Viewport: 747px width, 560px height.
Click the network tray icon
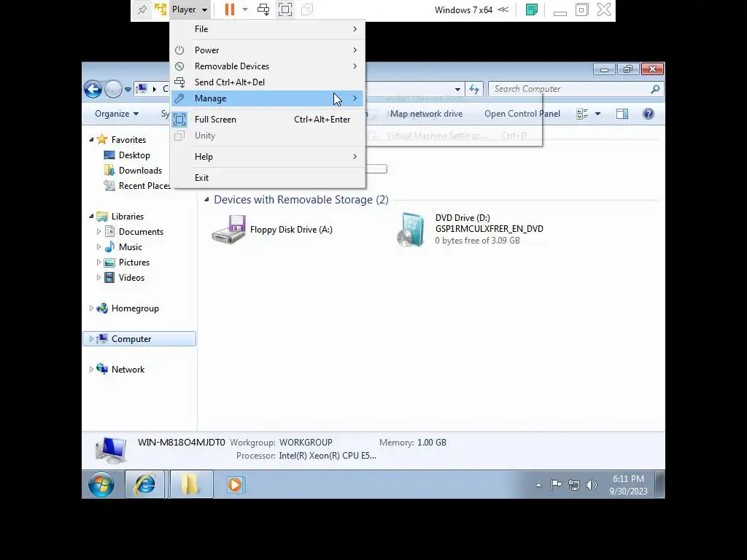[x=574, y=485]
